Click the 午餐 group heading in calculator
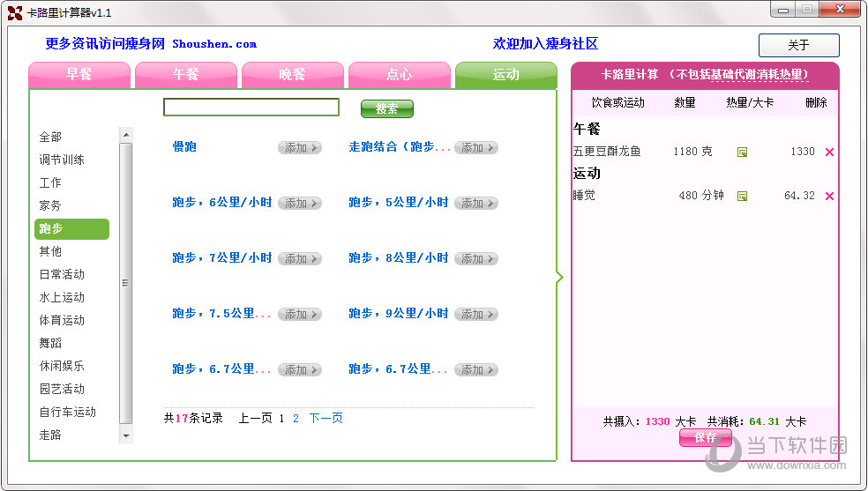 point(587,130)
